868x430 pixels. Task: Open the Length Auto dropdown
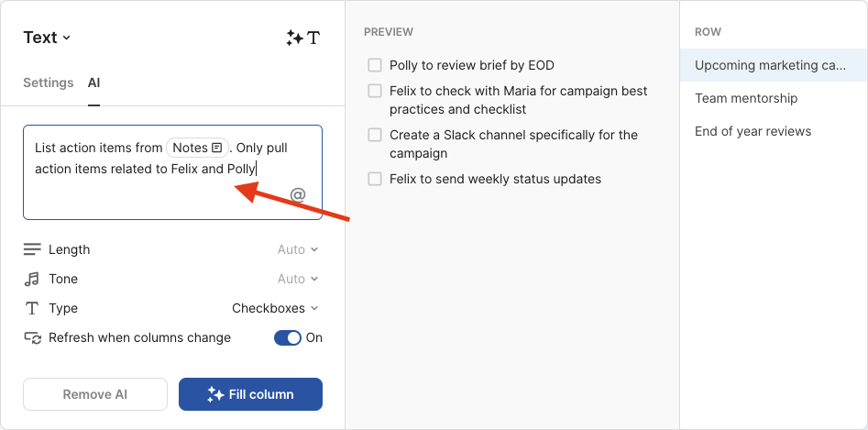298,249
